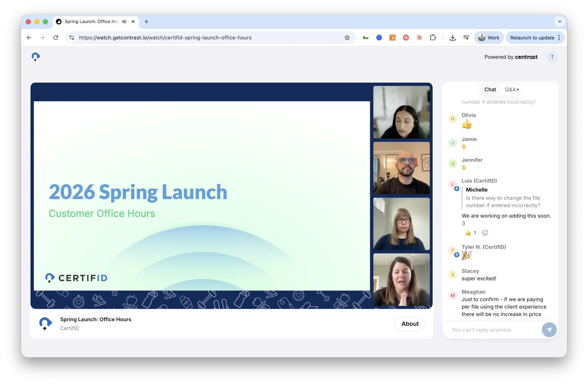Click Stacey's avatar in chat

(453, 275)
